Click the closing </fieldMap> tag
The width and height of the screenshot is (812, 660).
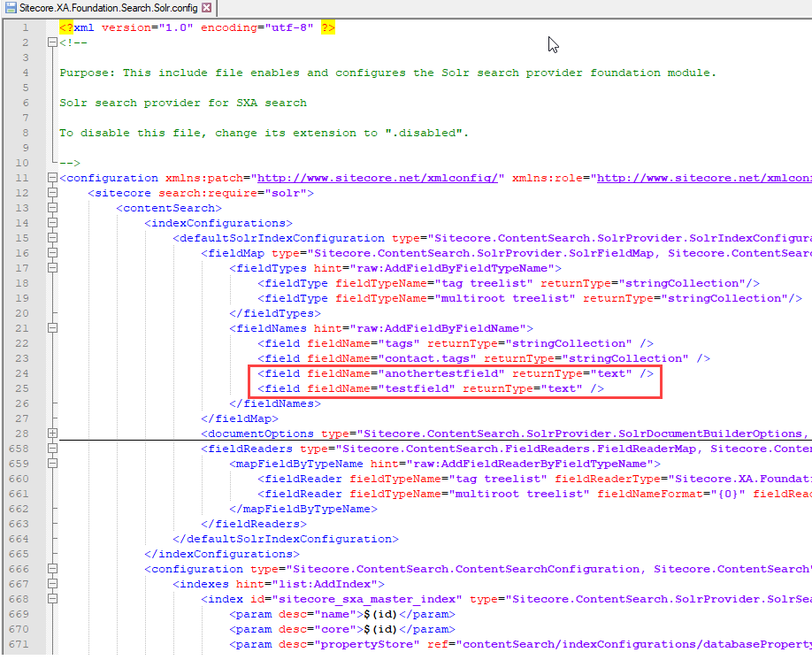pos(240,418)
